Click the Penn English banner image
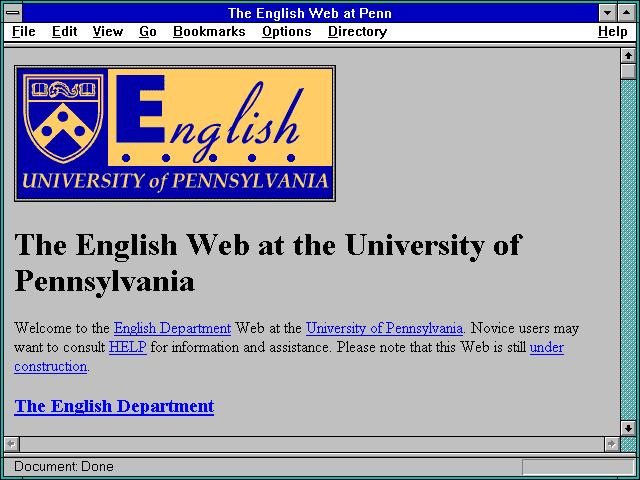640x480 pixels. tap(175, 133)
